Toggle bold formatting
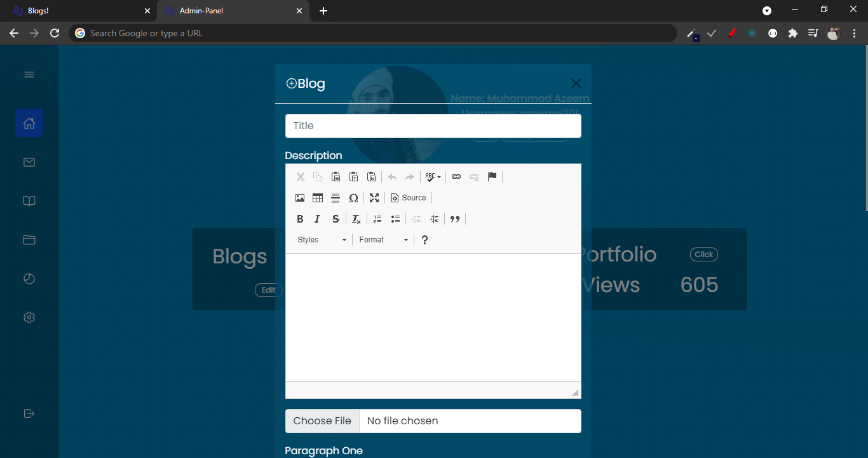This screenshot has height=458, width=868. coord(300,219)
